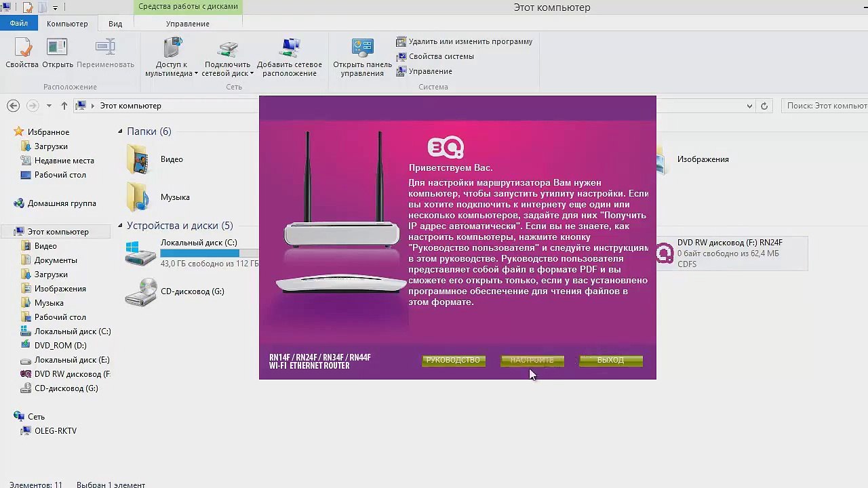
Task: Open Домашняя группа in the navigation pane
Action: (61, 203)
